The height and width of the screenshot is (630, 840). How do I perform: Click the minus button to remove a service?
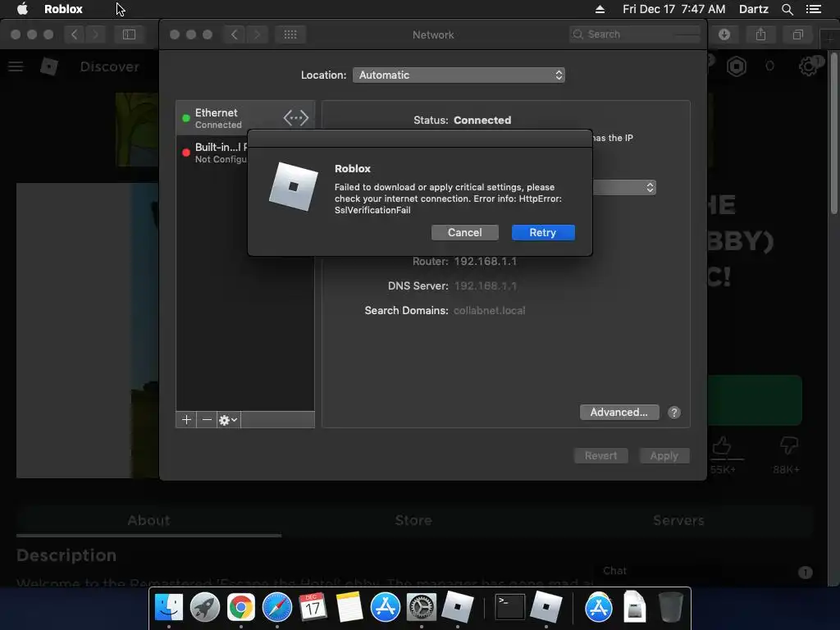[207, 420]
